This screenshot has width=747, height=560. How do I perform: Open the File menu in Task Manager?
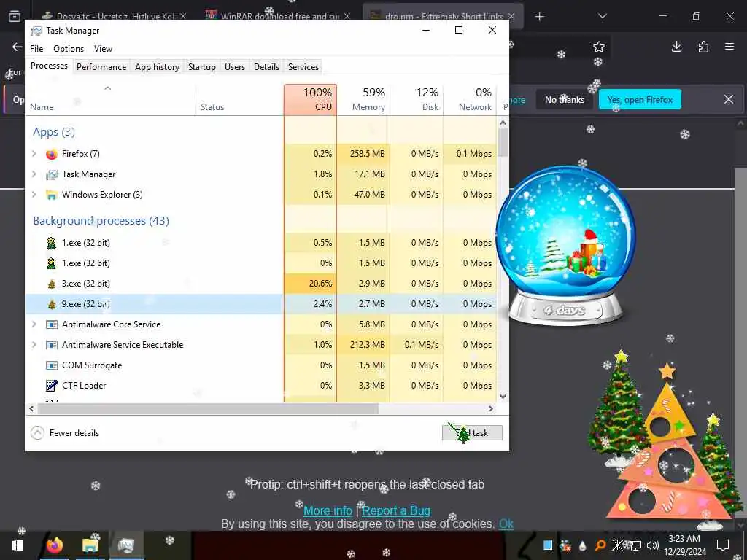tap(36, 49)
